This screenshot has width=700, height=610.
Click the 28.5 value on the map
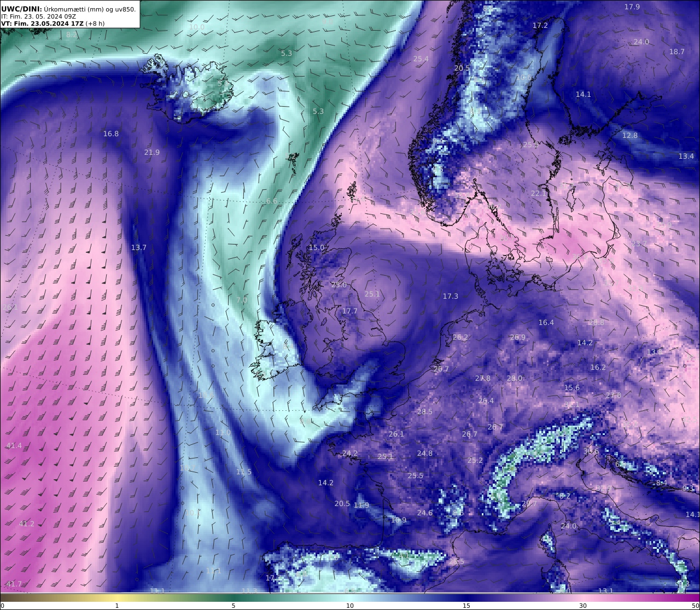425,411
